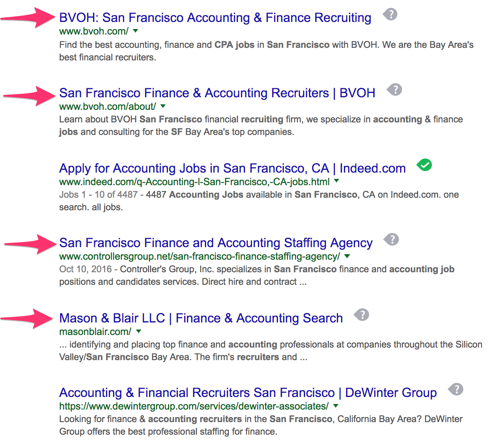Image resolution: width=490 pixels, height=448 pixels.
Task: Open the dropdown arrow next to www.bvoh.com/about/
Action: (163, 106)
